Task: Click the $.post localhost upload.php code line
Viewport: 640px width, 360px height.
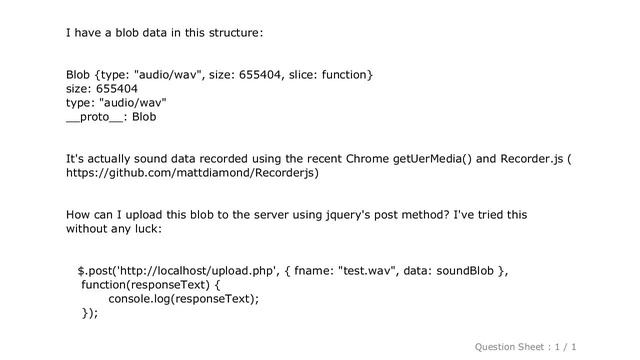Action: [x=293, y=271]
